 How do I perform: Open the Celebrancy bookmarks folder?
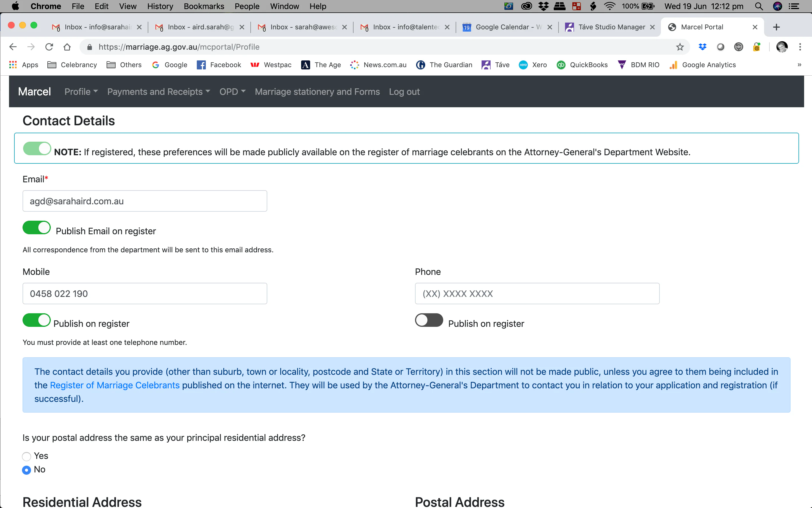point(72,65)
